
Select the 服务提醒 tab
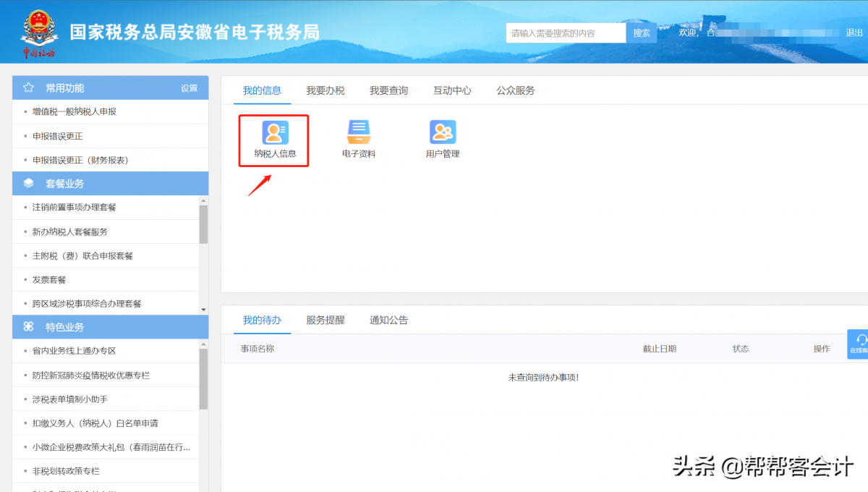pos(325,320)
